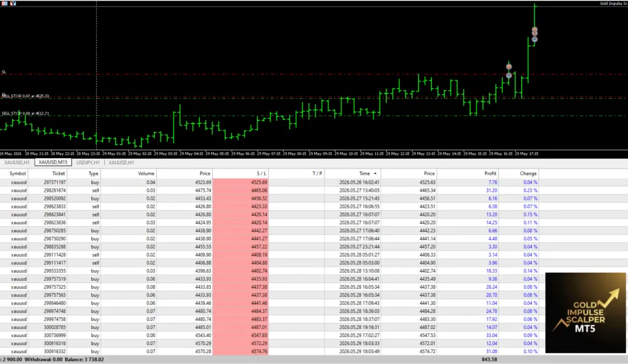628x364 pixels.
Task: Select ticket 299974748 row
Action: point(269,311)
